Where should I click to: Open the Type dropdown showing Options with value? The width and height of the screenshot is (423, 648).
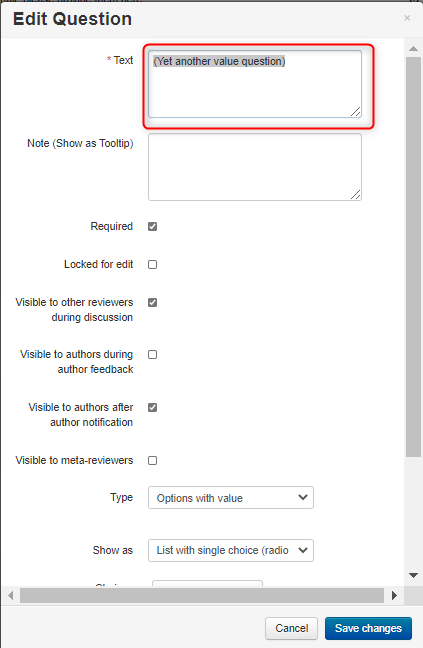[x=231, y=498]
